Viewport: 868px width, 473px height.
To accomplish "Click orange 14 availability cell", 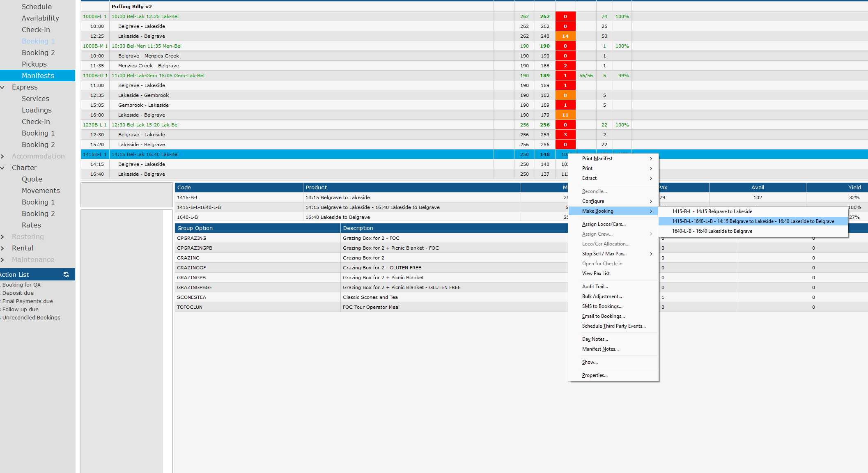I will 565,36.
